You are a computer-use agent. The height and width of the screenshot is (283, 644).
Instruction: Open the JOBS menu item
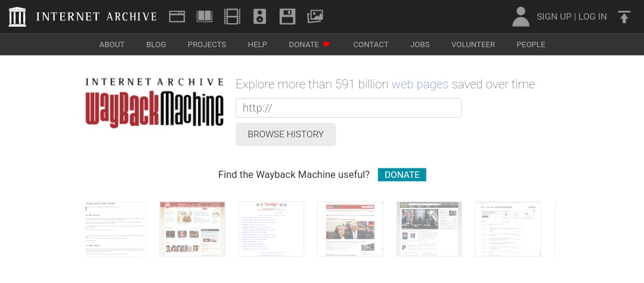pos(420,44)
